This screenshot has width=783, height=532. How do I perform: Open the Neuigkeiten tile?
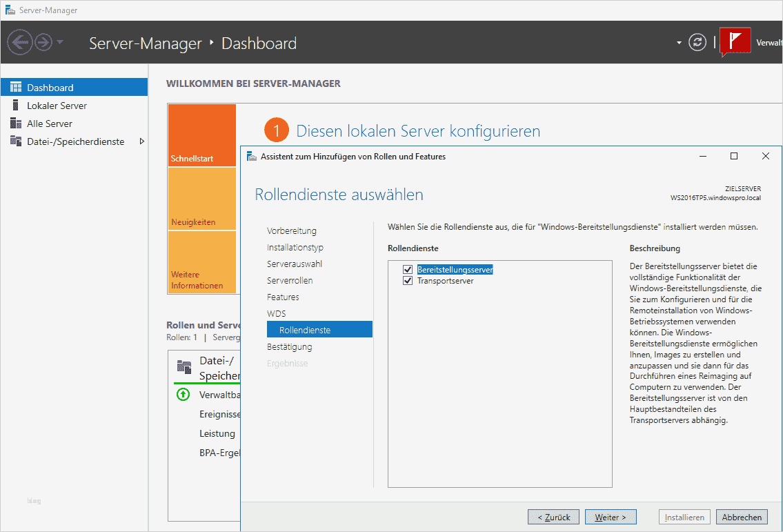point(201,199)
